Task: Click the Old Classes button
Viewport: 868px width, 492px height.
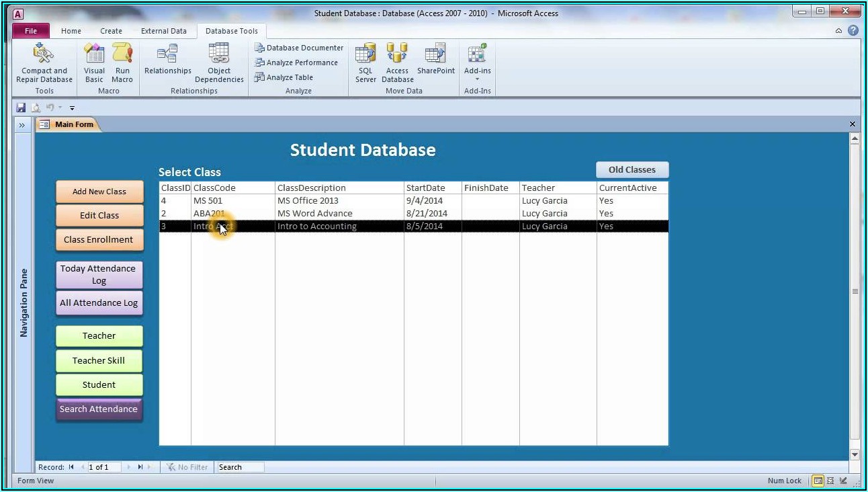Action: tap(632, 170)
